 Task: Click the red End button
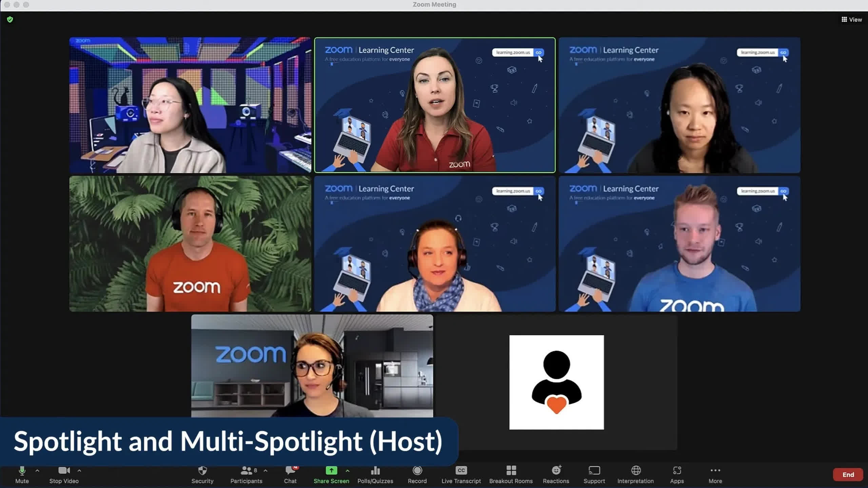(x=848, y=474)
